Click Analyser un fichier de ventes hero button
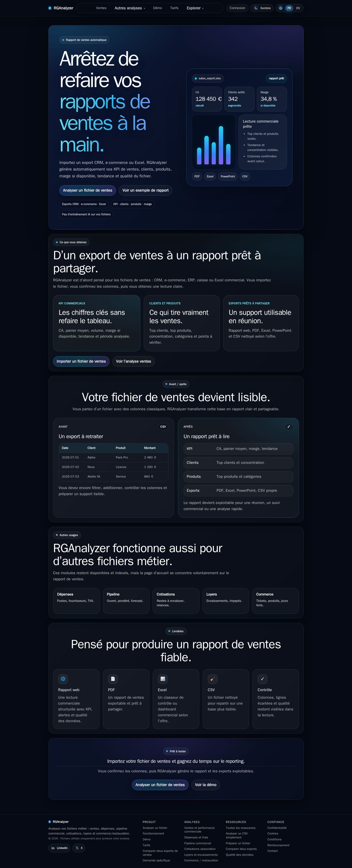 pyautogui.click(x=88, y=190)
